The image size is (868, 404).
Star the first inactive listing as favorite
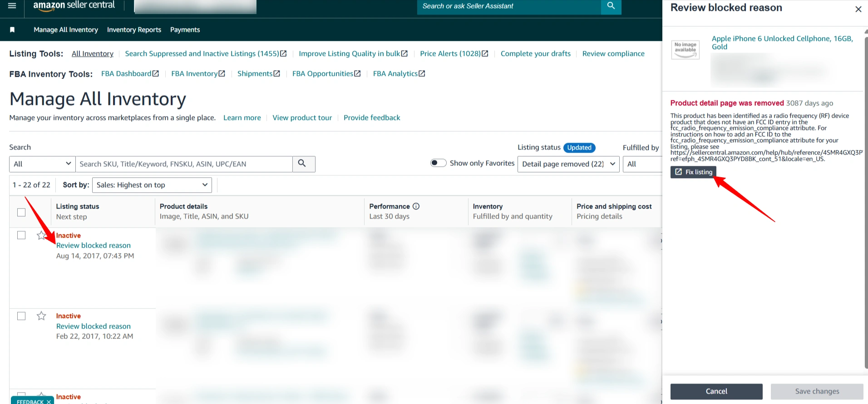point(41,235)
